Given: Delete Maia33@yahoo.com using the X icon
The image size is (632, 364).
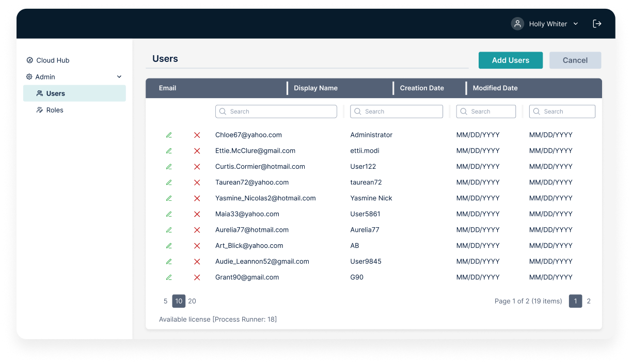Looking at the screenshot, I should point(197,214).
